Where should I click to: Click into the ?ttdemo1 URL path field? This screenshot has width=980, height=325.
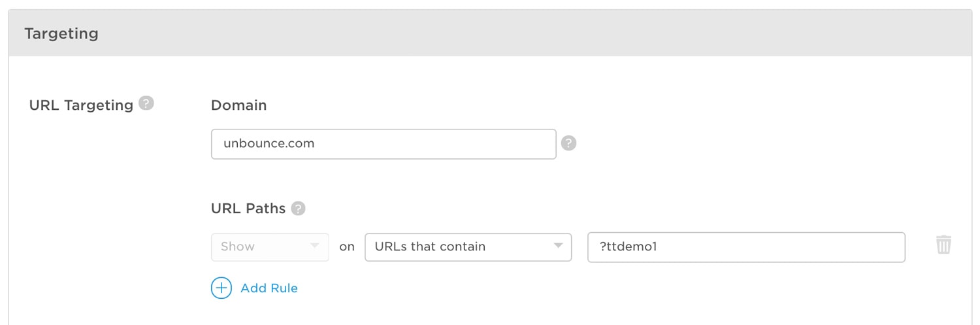[x=746, y=247]
